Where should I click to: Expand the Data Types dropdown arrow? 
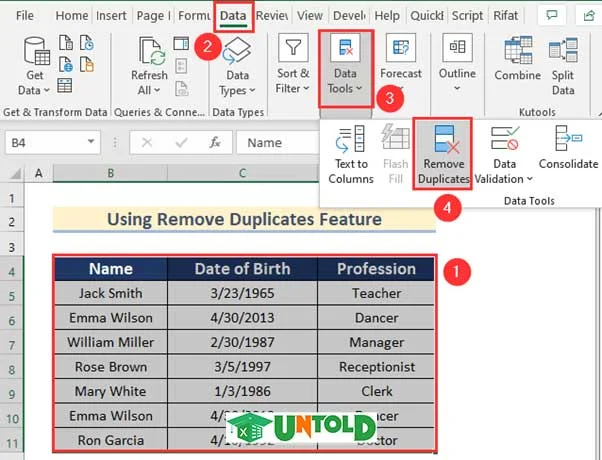(252, 91)
